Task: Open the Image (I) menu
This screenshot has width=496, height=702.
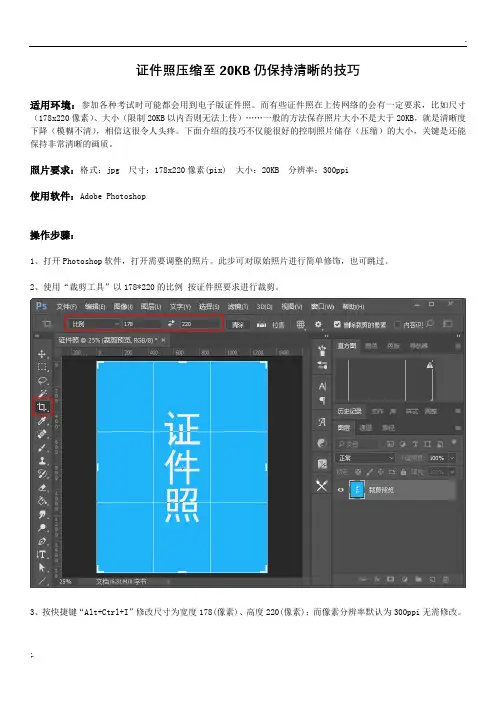Action: (123, 307)
